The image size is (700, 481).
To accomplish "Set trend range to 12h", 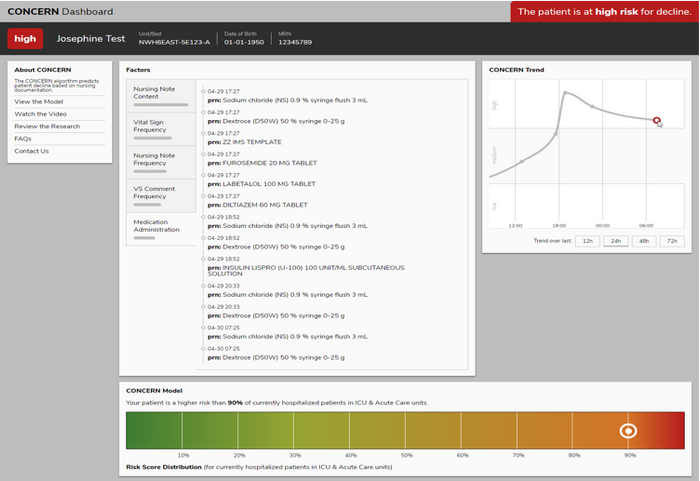I will pyautogui.click(x=588, y=241).
